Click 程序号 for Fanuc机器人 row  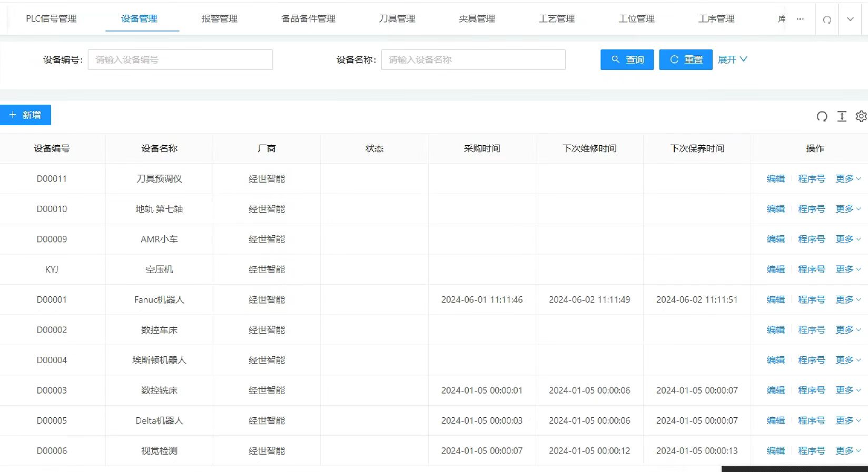(812, 299)
